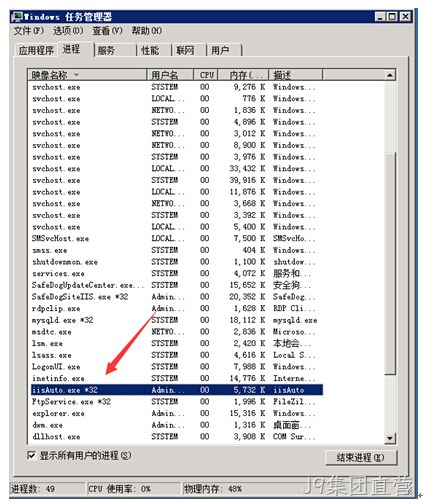The height and width of the screenshot is (504, 423).
Task: Click the 结束进程 button
Action: click(361, 457)
